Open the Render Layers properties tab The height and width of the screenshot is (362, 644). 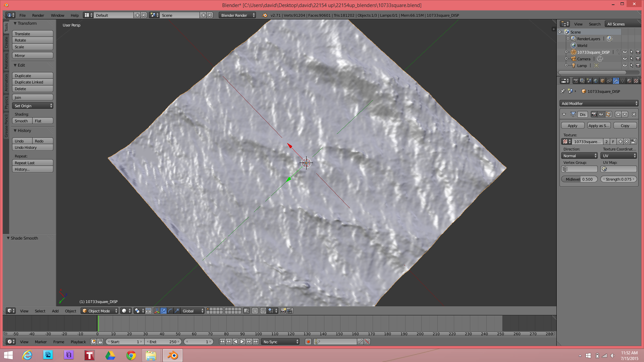tap(582, 81)
